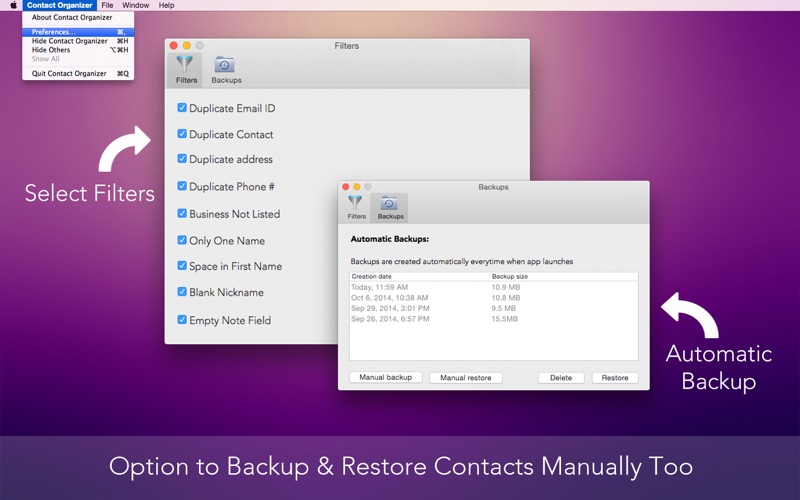Close the Filters window
The width and height of the screenshot is (800, 500).
pos(174,45)
